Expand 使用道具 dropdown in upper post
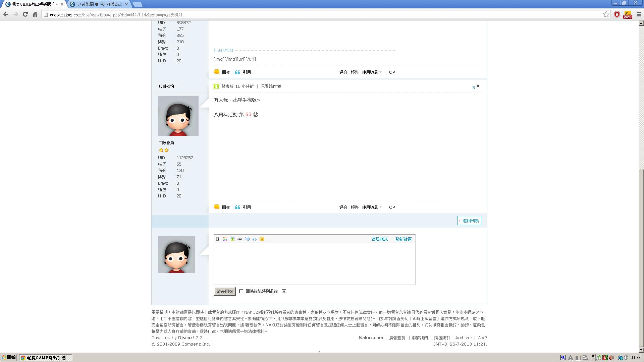644x362 pixels. point(372,72)
